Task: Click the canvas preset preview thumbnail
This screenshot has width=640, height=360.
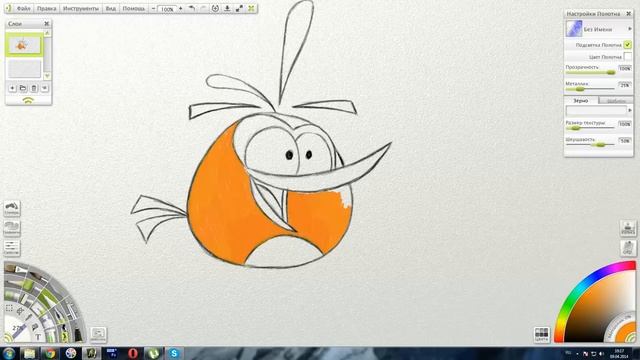Action: [574, 29]
